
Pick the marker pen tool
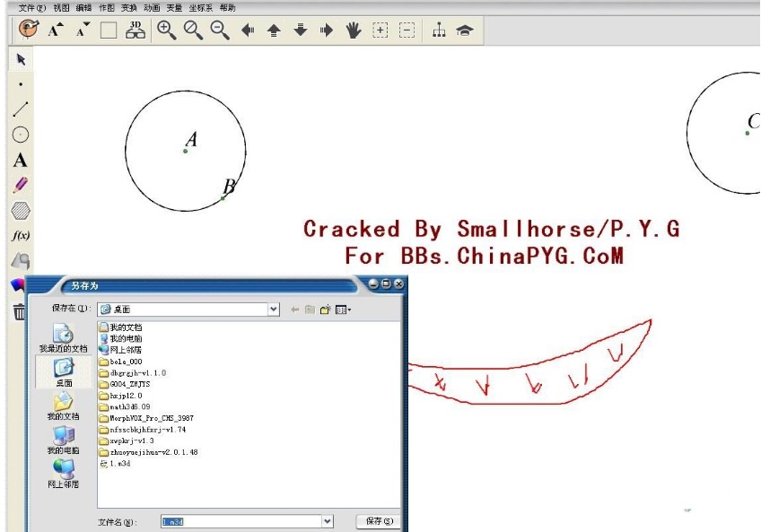[21, 186]
